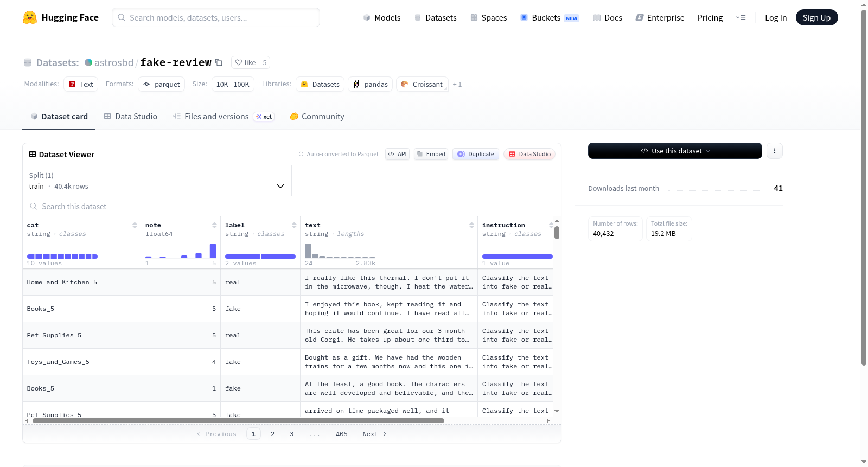Open the Dataset card tab
The image size is (868, 467).
pyautogui.click(x=59, y=116)
